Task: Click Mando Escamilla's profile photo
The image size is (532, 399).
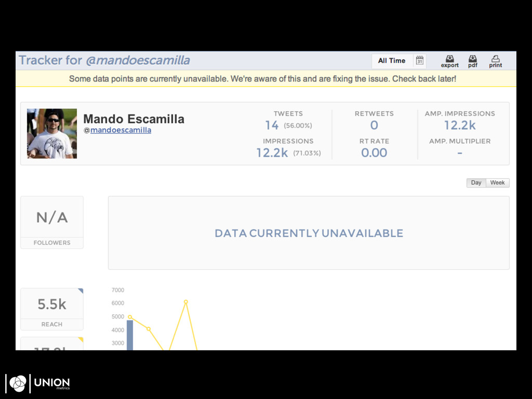Action: click(52, 134)
